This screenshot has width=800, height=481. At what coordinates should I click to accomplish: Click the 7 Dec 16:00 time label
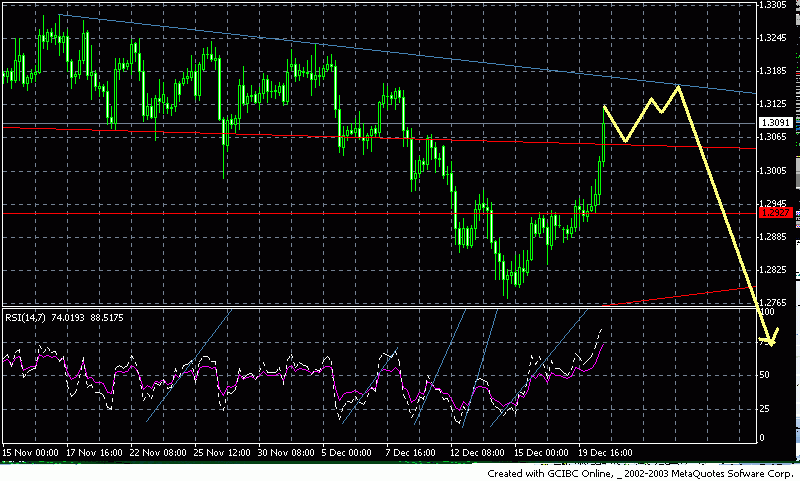(410, 452)
